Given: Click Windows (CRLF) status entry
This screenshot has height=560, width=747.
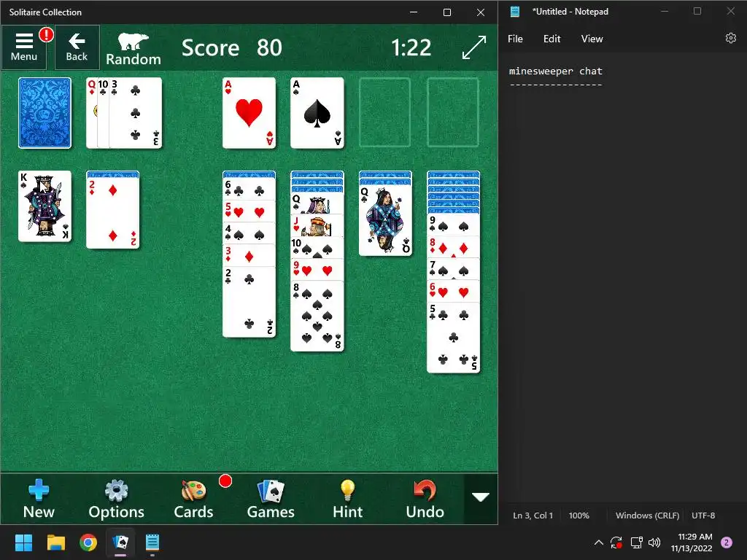Looking at the screenshot, I should [648, 516].
